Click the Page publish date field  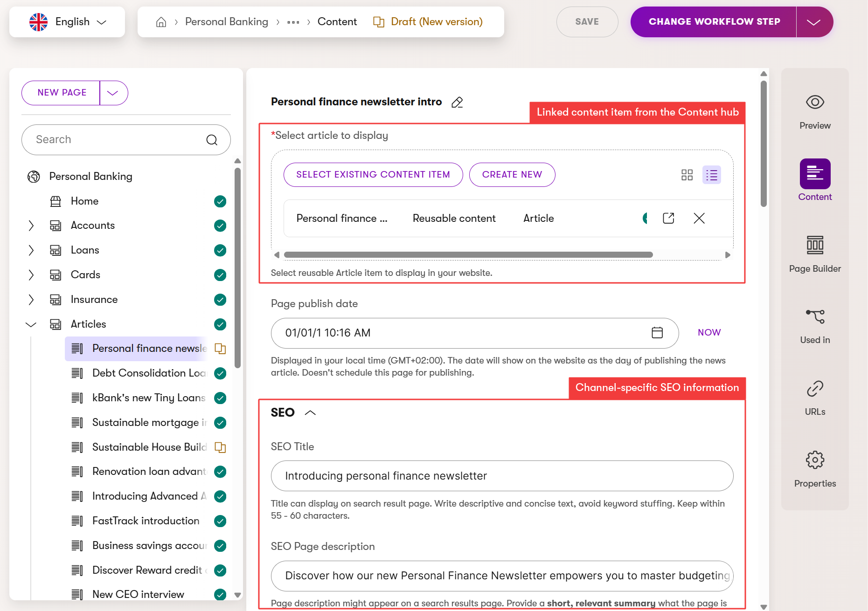pos(475,333)
